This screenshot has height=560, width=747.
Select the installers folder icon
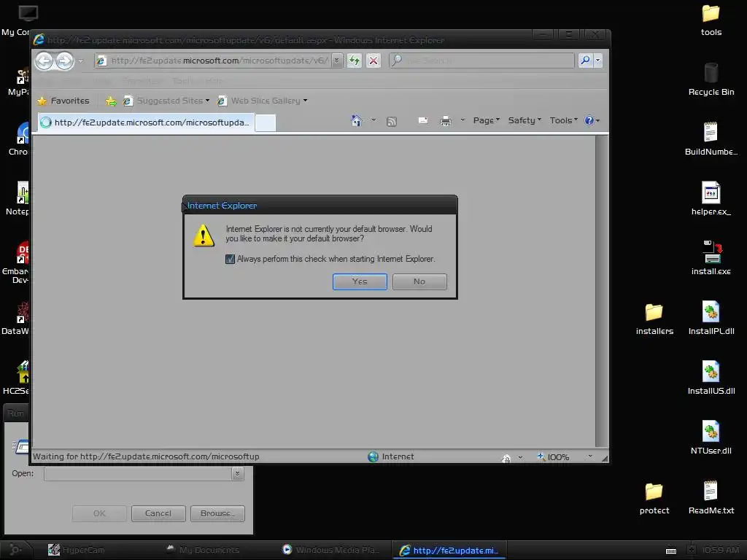tap(654, 319)
